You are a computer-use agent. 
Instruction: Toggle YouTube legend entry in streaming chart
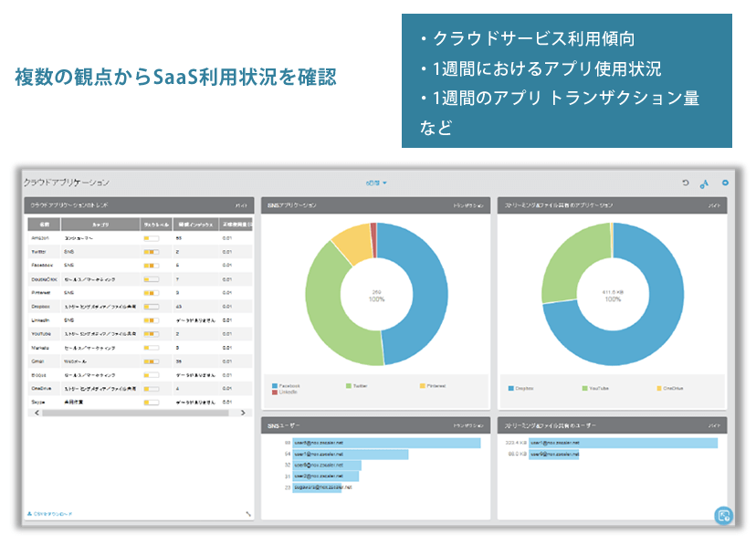pyautogui.click(x=597, y=388)
